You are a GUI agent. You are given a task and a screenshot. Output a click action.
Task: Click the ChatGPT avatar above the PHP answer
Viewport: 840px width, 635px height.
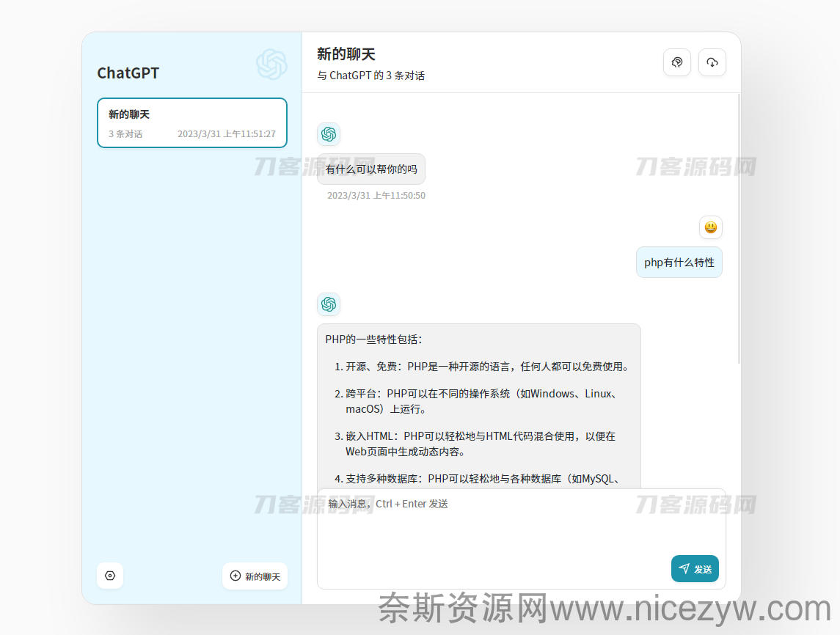pyautogui.click(x=329, y=304)
